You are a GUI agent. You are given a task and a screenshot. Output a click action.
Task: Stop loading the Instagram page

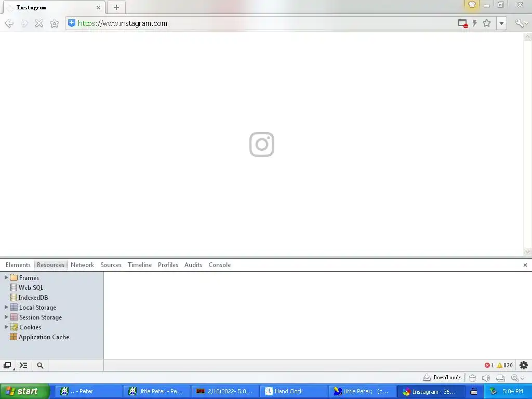[x=39, y=23]
